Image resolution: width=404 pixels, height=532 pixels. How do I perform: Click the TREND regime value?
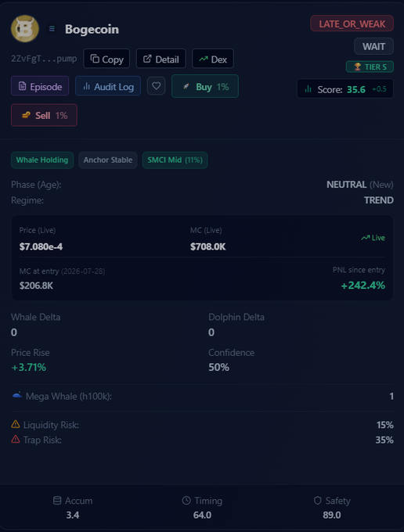(379, 200)
